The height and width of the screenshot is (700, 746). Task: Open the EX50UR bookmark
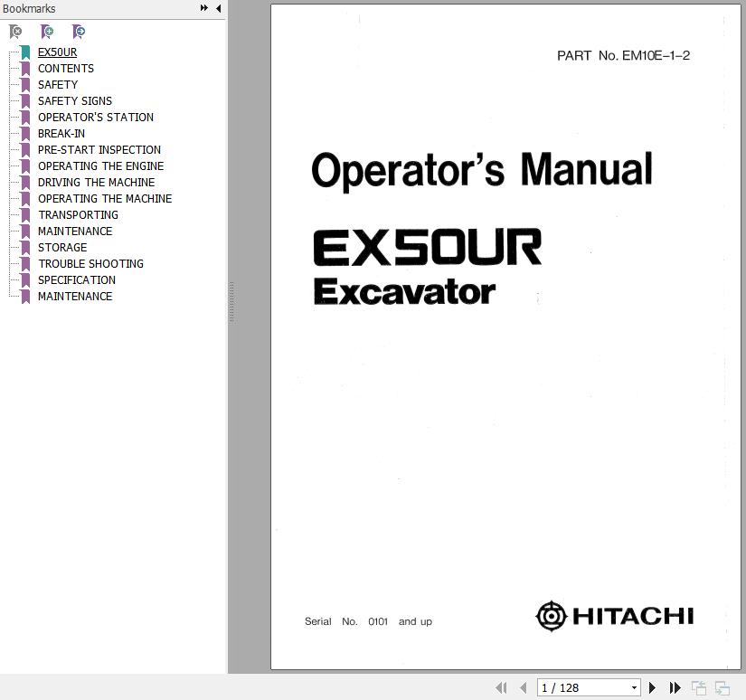tap(57, 52)
